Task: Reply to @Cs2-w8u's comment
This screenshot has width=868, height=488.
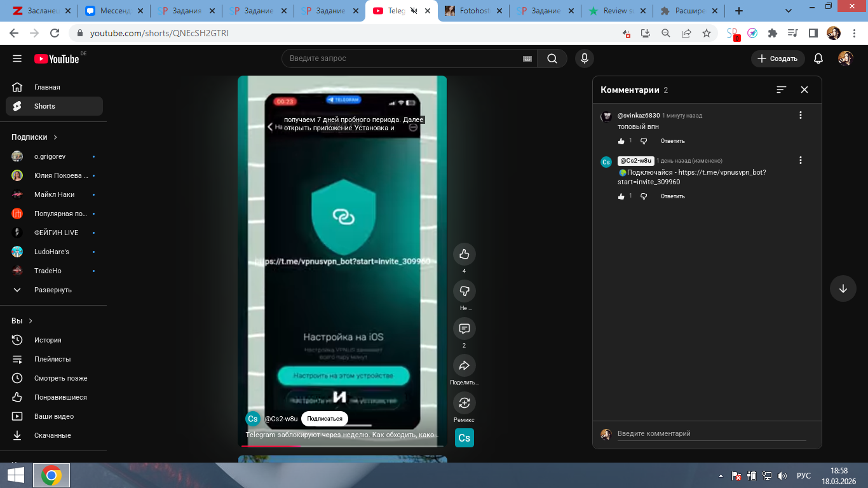Action: [672, 196]
